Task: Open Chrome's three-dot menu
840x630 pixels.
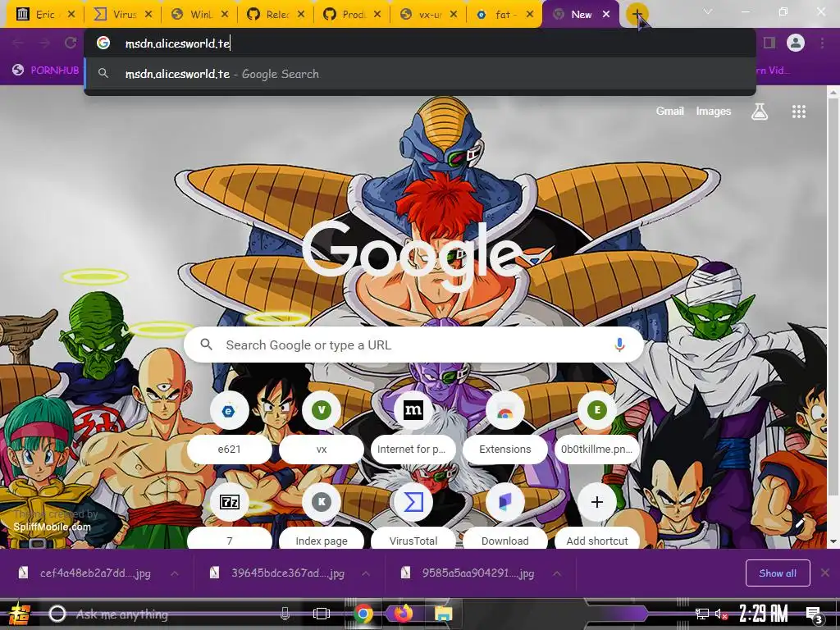Action: [822, 43]
